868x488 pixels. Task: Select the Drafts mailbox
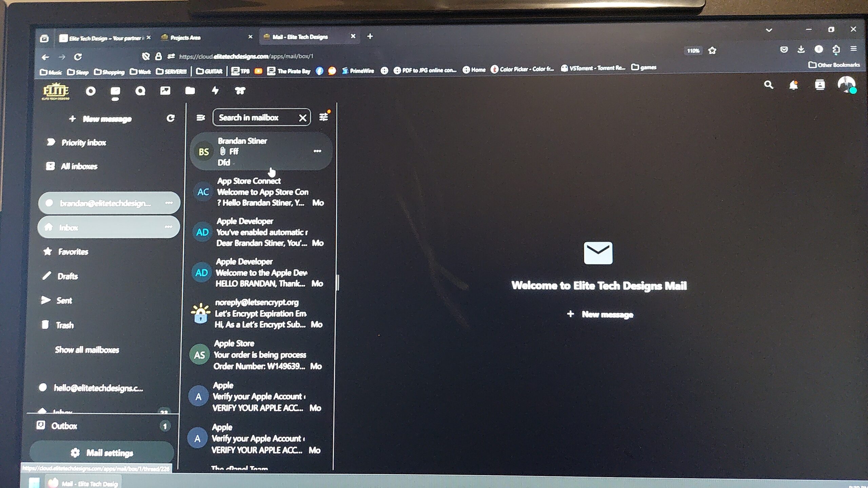pyautogui.click(x=67, y=276)
